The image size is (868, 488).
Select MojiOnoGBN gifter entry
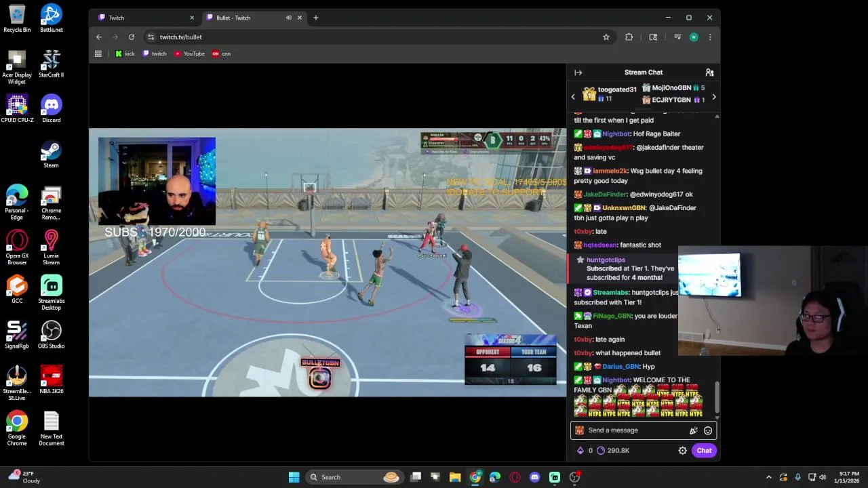click(673, 88)
